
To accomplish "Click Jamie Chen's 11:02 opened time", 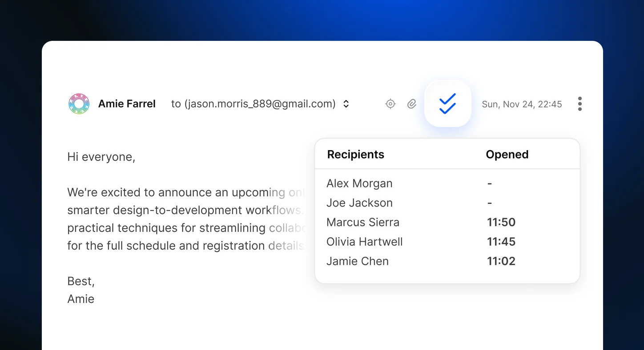I will [501, 261].
